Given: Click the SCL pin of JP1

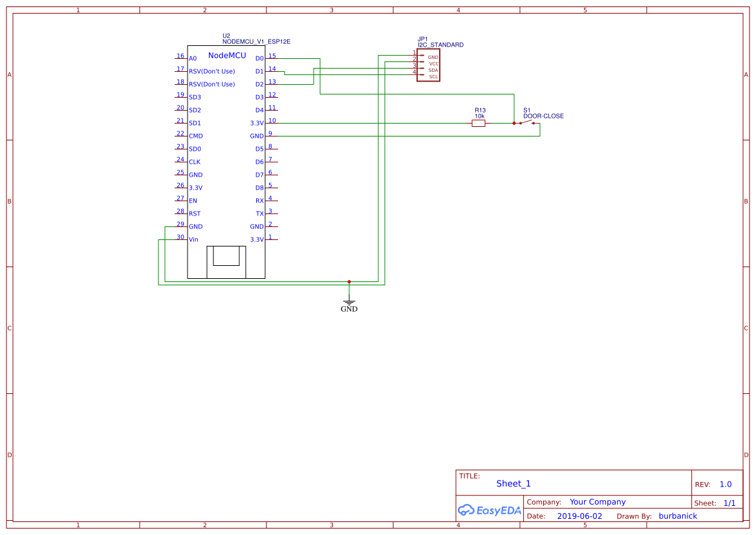Looking at the screenshot, I should pyautogui.click(x=432, y=76).
